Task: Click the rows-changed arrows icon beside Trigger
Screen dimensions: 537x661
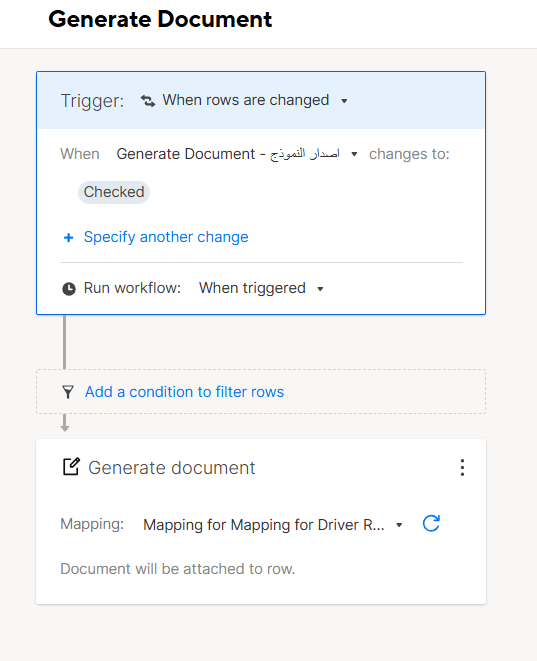Action: [148, 101]
